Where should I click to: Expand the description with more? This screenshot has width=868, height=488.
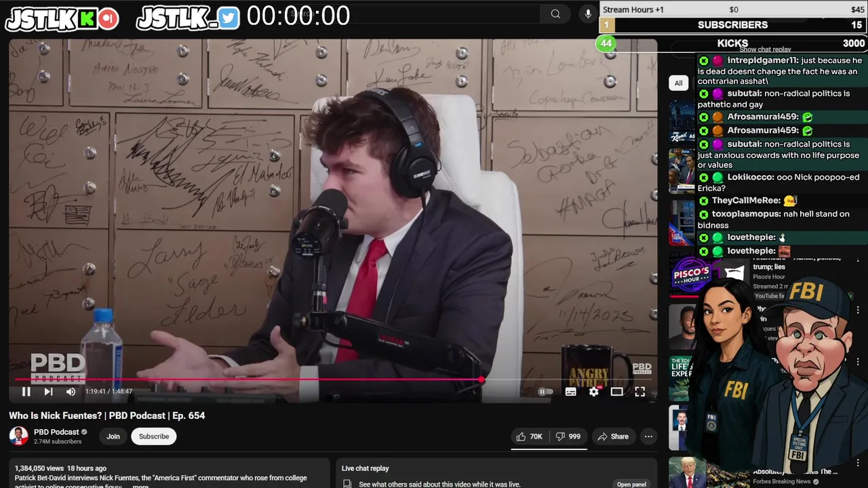(140, 486)
